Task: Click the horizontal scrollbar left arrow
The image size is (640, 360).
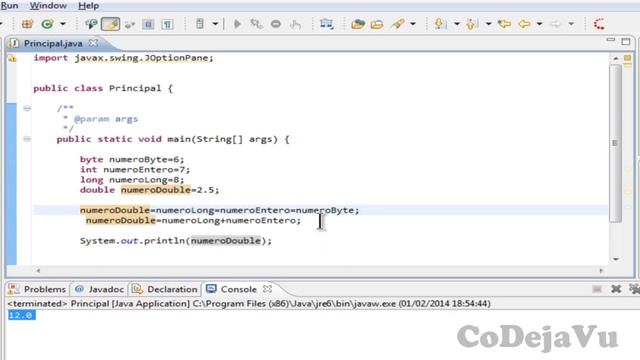Action: point(38,271)
